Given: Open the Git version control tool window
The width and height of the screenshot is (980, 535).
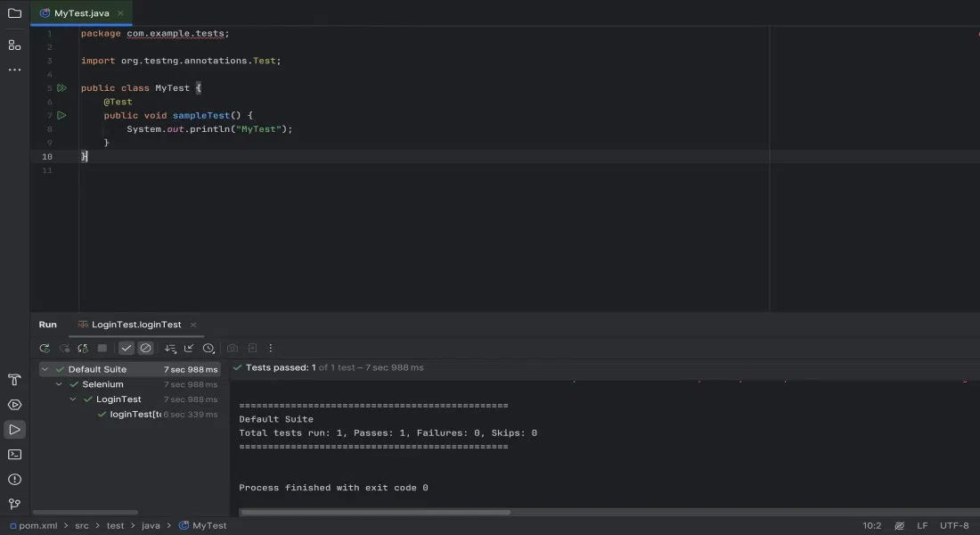Looking at the screenshot, I should point(14,505).
